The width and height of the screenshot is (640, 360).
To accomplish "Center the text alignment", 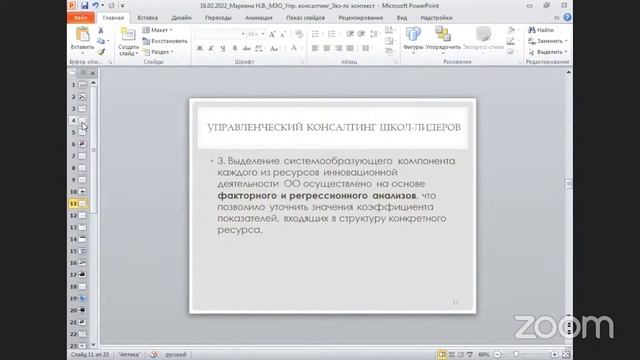I will tap(327, 48).
